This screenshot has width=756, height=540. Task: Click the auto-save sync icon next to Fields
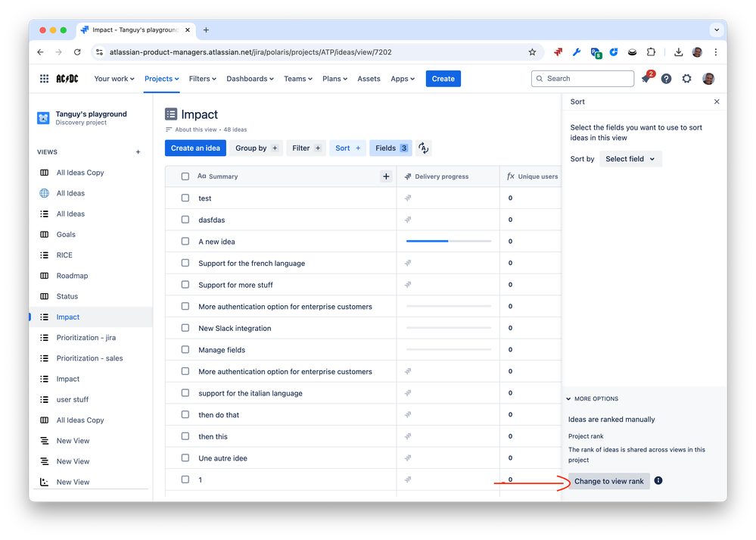pyautogui.click(x=423, y=148)
